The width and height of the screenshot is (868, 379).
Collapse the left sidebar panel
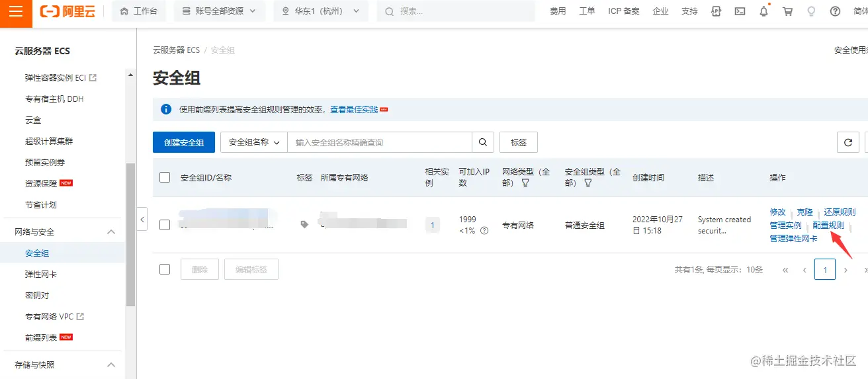coord(142,219)
